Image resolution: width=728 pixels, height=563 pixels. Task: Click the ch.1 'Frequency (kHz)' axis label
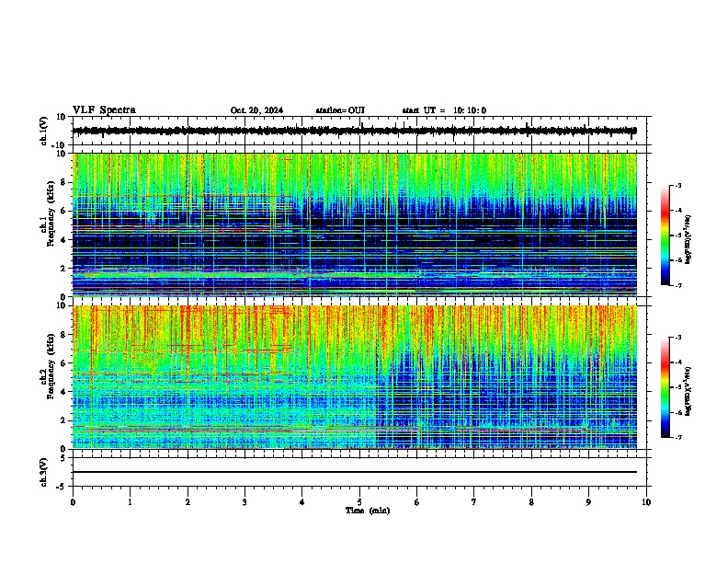click(x=51, y=214)
